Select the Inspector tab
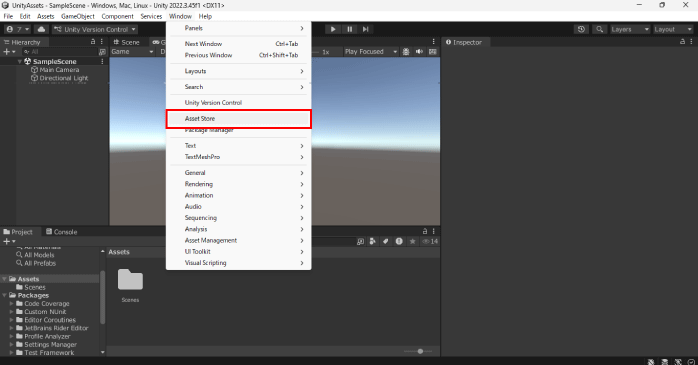Image resolution: width=698 pixels, height=365 pixels. pos(464,42)
